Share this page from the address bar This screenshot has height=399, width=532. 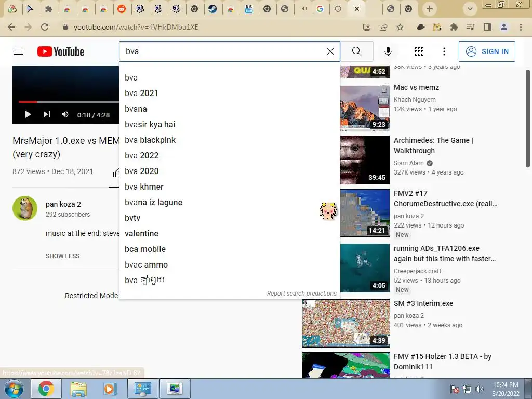383,27
